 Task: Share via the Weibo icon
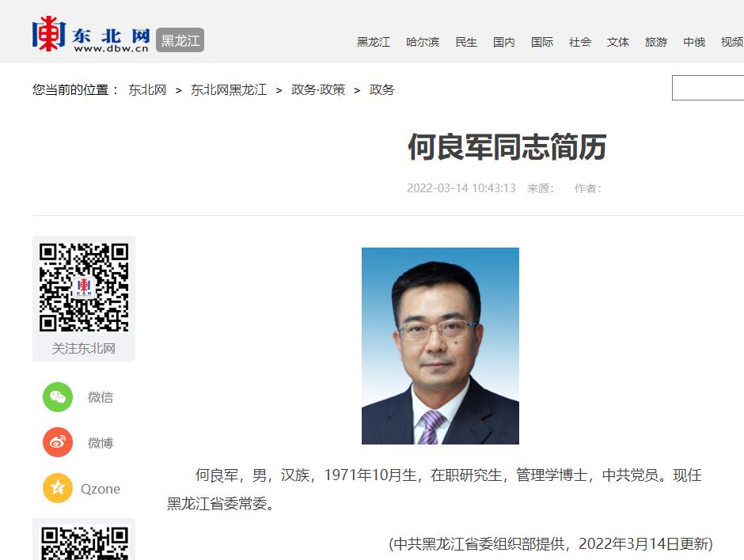click(58, 442)
